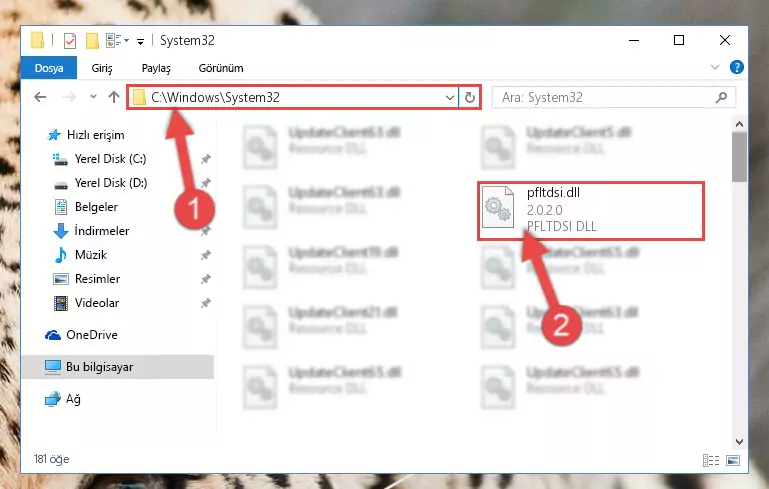Viewport: 769px width, 489px height.
Task: Open the Görünüm ribbon tab
Action: tap(221, 68)
